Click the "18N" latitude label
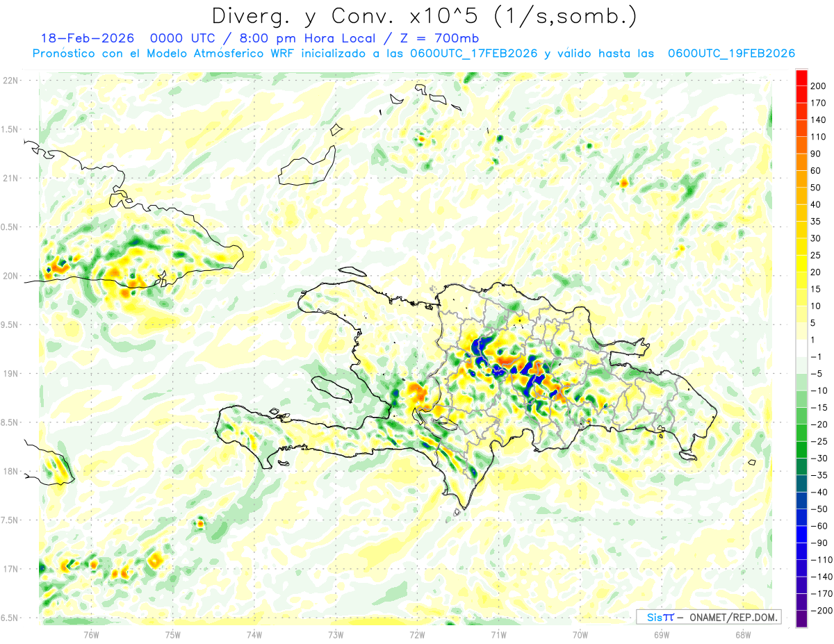The height and width of the screenshot is (644, 834). 10,471
